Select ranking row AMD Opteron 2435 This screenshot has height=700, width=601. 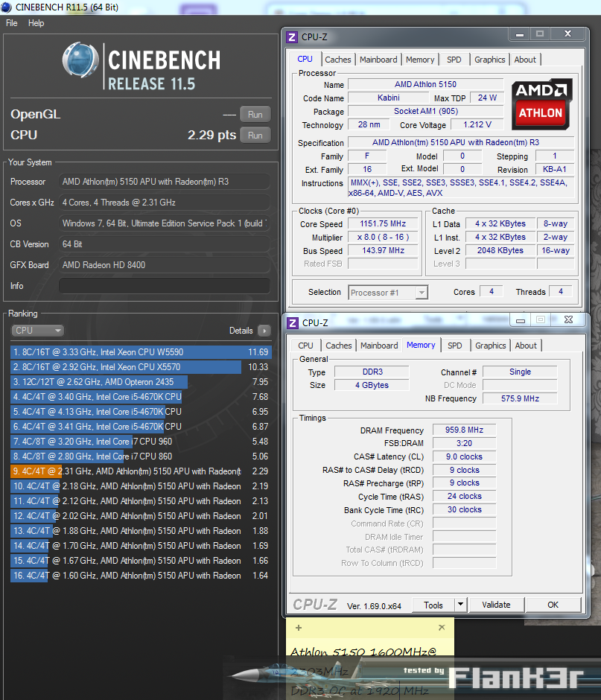[x=141, y=382]
